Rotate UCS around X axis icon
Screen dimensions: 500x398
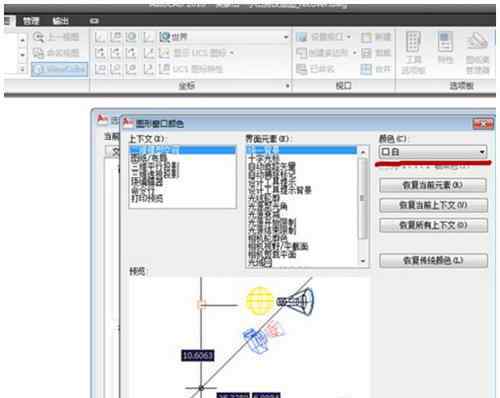[100, 53]
